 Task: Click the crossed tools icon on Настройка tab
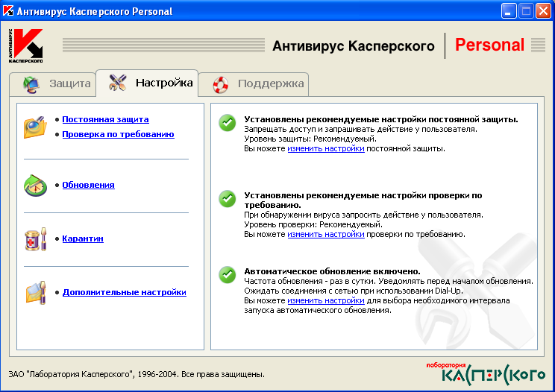[118, 83]
